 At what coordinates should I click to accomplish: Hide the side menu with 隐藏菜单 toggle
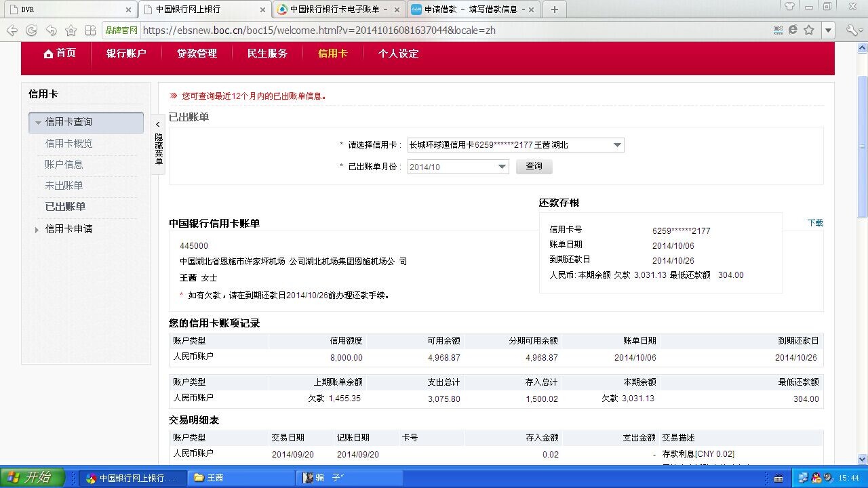pyautogui.click(x=158, y=144)
